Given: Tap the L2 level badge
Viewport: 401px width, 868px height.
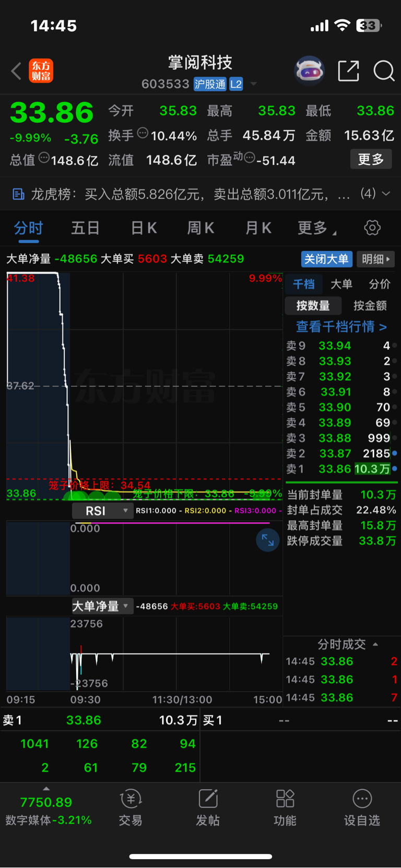Looking at the screenshot, I should click(236, 84).
